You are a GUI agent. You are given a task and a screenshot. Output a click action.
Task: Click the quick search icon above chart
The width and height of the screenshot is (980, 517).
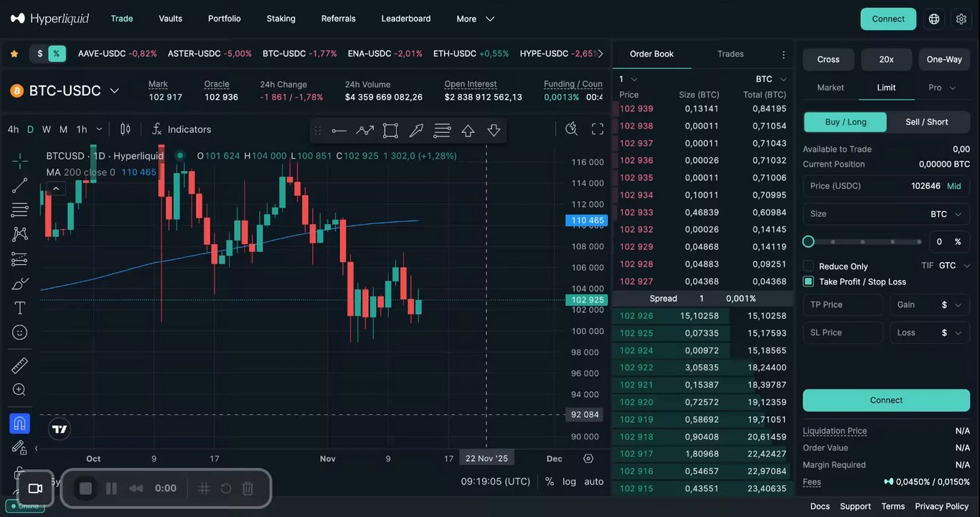(572, 129)
